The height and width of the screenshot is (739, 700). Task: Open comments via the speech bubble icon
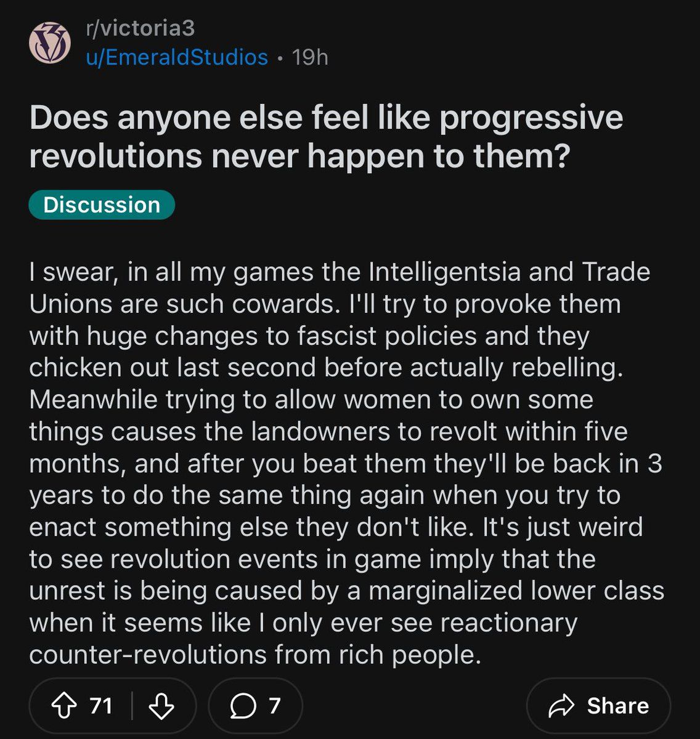[243, 706]
